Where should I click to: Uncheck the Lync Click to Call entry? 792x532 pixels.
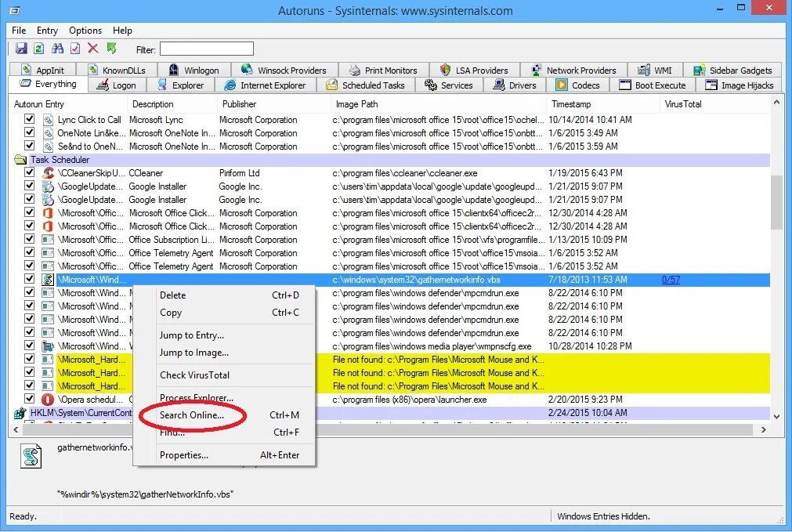click(29, 119)
